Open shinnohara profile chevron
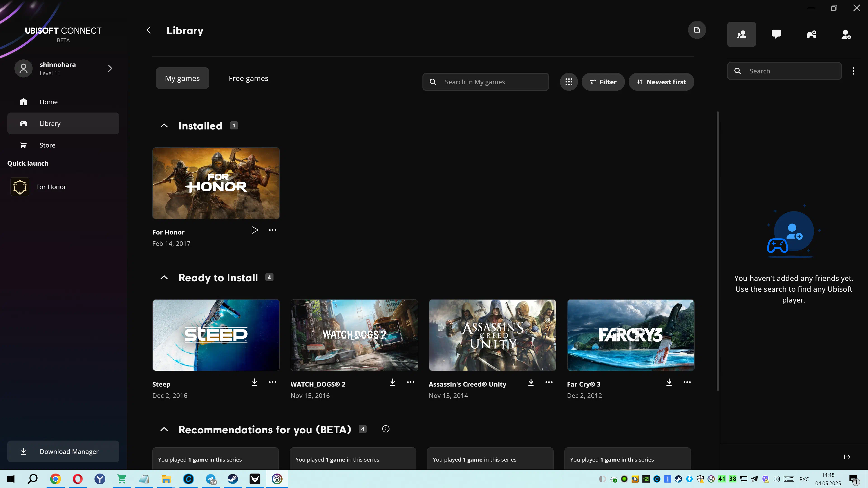The image size is (868, 488). click(x=110, y=68)
